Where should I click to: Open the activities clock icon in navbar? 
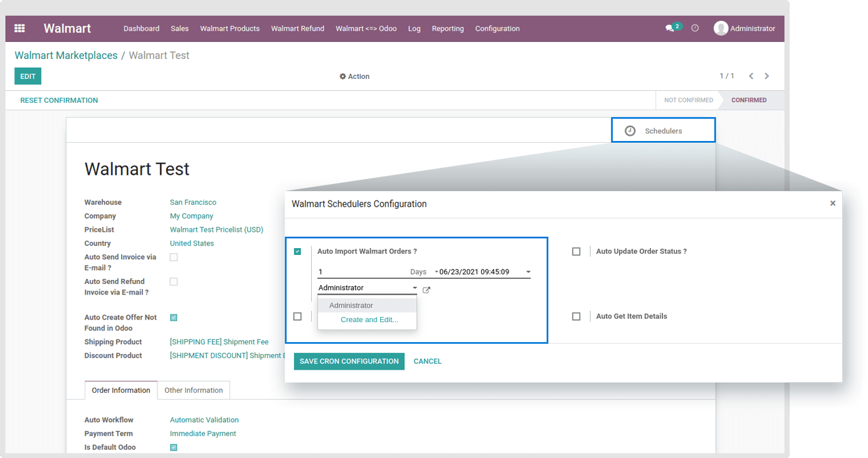pyautogui.click(x=695, y=28)
